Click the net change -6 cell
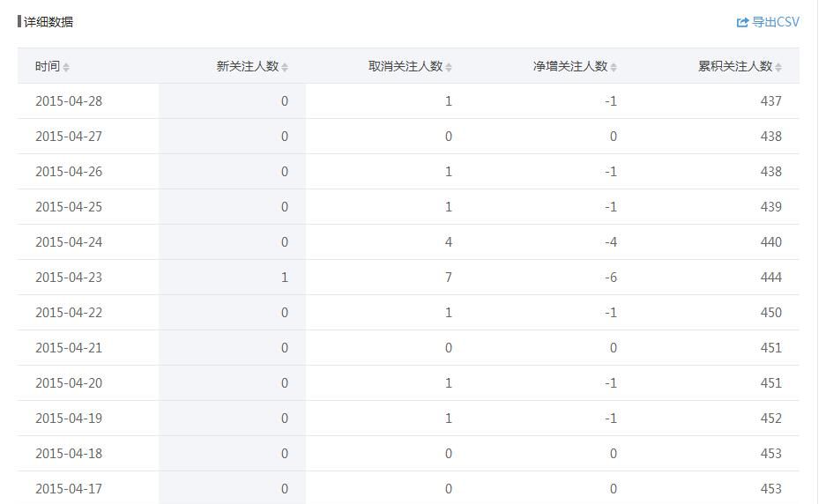The height and width of the screenshot is (504, 826). [611, 278]
